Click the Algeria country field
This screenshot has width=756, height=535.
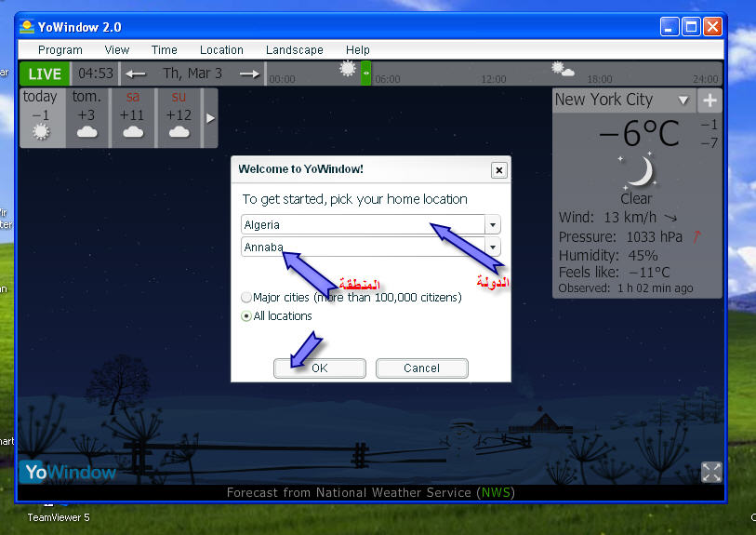(x=363, y=225)
